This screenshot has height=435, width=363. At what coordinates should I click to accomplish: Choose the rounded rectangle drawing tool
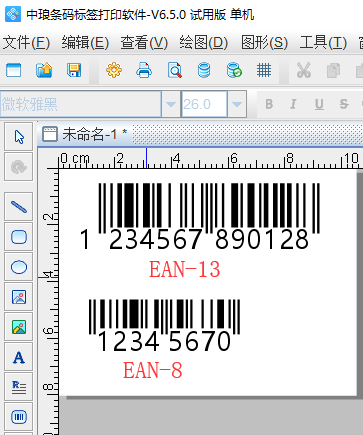19,237
